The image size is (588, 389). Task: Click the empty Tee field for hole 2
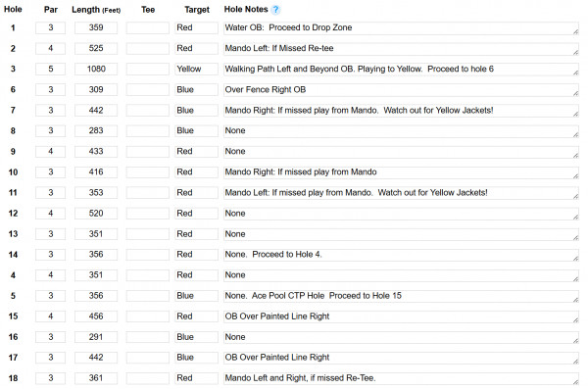(x=147, y=48)
